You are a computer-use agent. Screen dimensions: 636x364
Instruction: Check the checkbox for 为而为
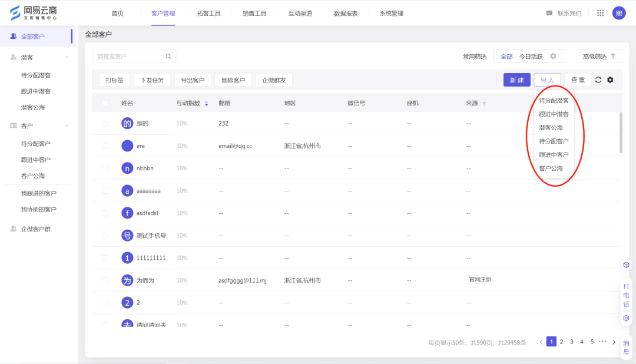[x=105, y=280]
